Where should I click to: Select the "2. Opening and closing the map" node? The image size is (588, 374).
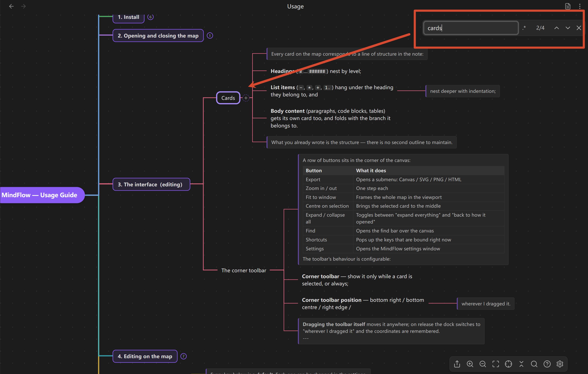pos(158,36)
